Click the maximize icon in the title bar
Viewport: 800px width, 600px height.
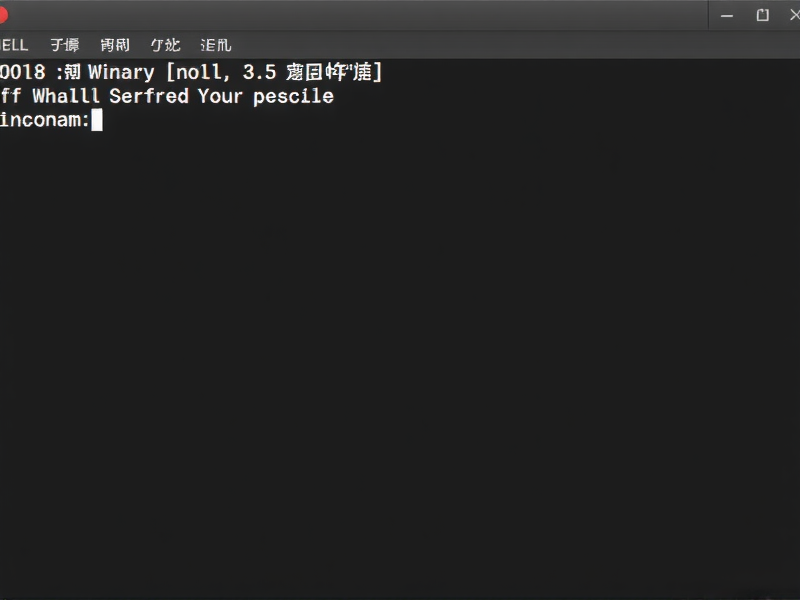click(761, 15)
